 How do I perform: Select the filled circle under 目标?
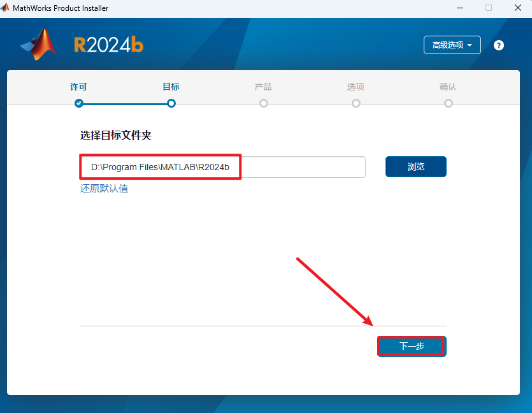[171, 103]
